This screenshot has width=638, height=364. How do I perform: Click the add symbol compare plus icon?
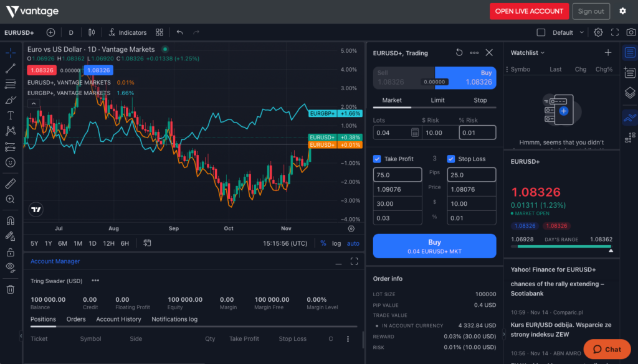(x=50, y=32)
